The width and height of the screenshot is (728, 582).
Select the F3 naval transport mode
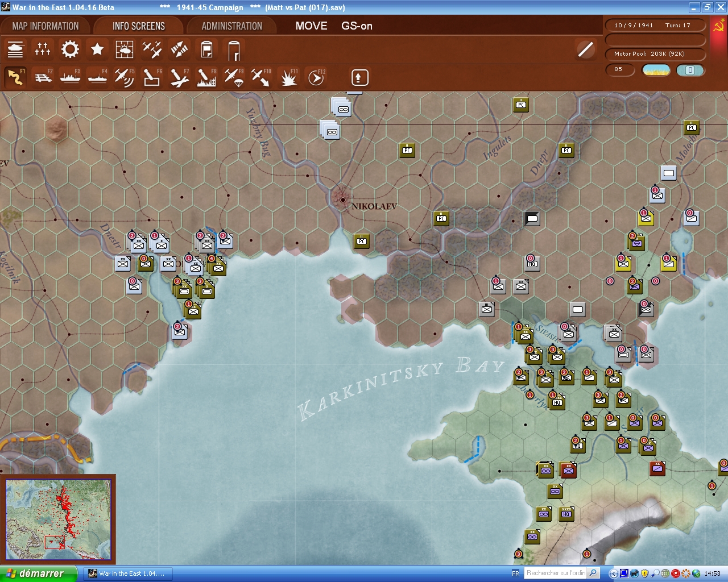[x=70, y=77]
